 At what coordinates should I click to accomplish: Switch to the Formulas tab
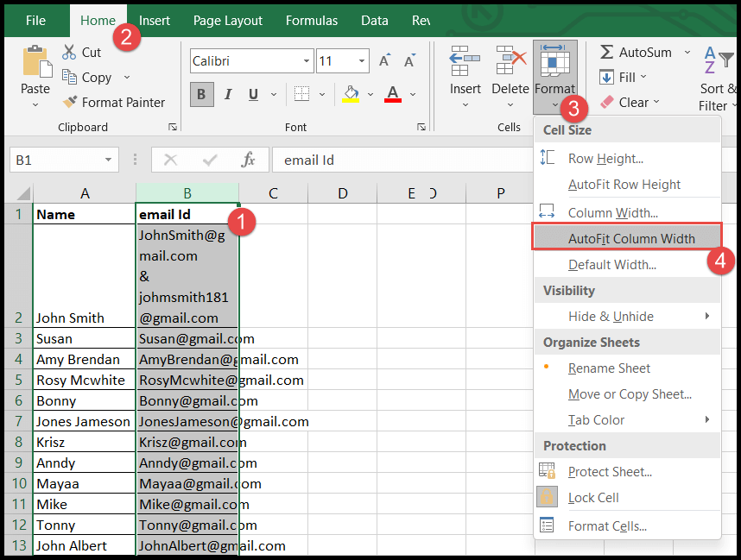[x=312, y=21]
